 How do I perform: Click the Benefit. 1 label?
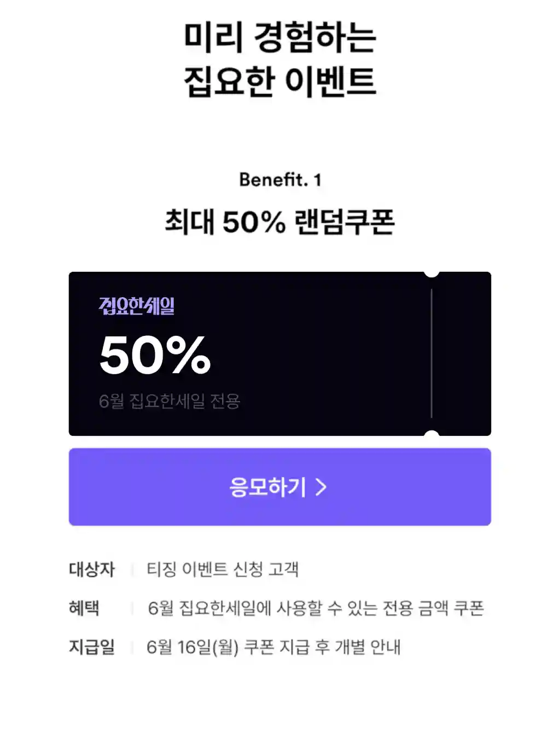pos(280,179)
